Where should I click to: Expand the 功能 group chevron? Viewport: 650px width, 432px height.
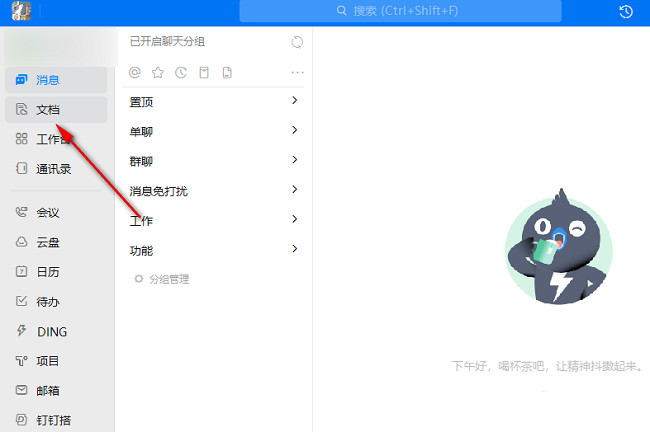(x=294, y=249)
